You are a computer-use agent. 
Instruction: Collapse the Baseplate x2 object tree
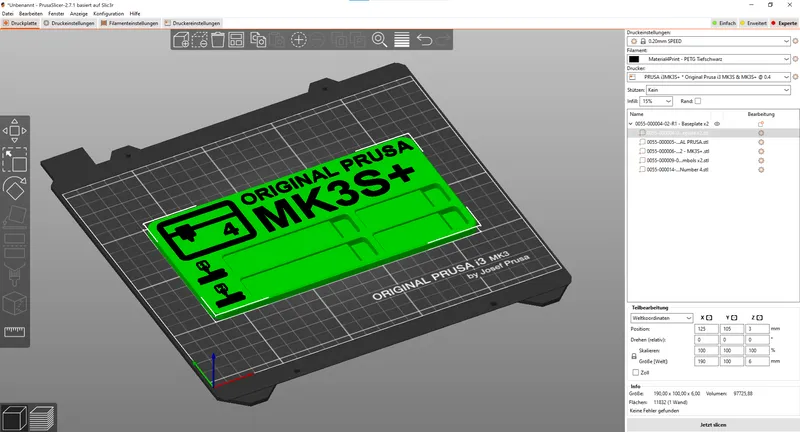tap(631, 124)
